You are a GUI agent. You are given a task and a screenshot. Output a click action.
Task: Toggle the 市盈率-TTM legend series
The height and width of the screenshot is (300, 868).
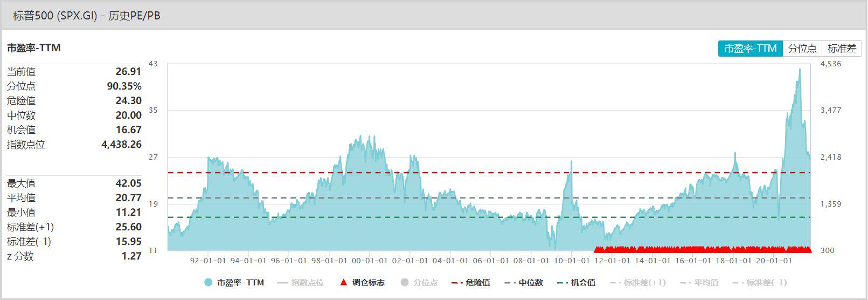pyautogui.click(x=234, y=282)
